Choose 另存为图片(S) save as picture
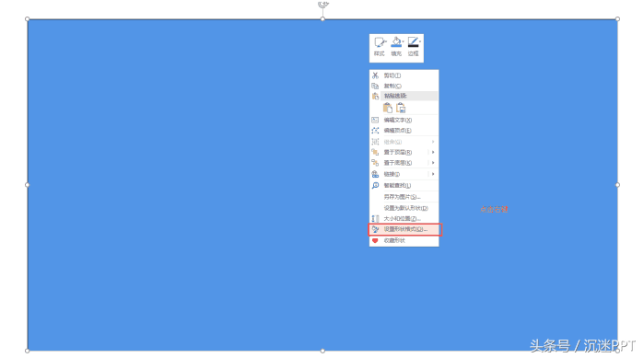The height and width of the screenshot is (358, 644). point(404,197)
